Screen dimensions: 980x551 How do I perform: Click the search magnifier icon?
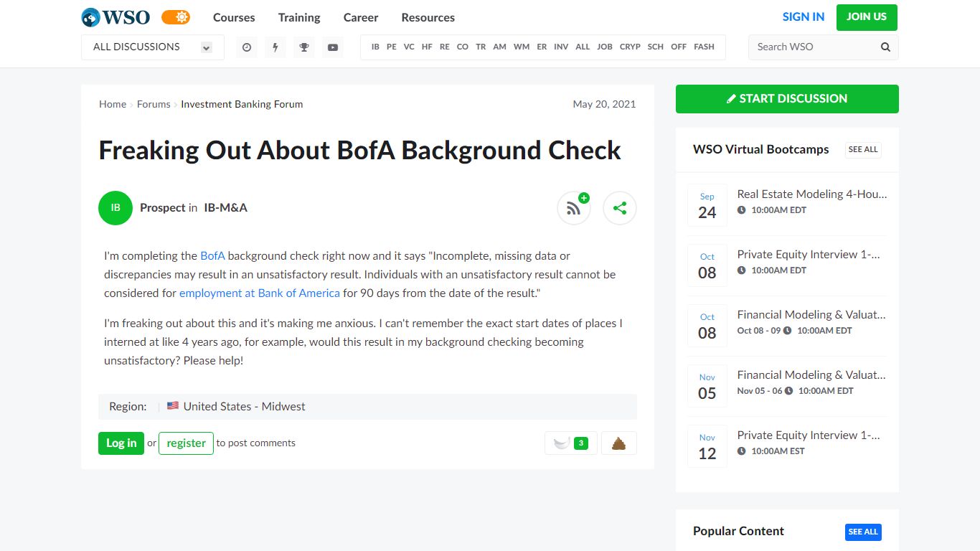pos(885,47)
